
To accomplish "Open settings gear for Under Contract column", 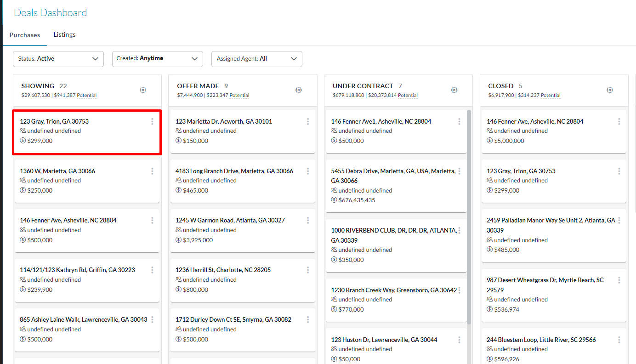I will tap(454, 90).
